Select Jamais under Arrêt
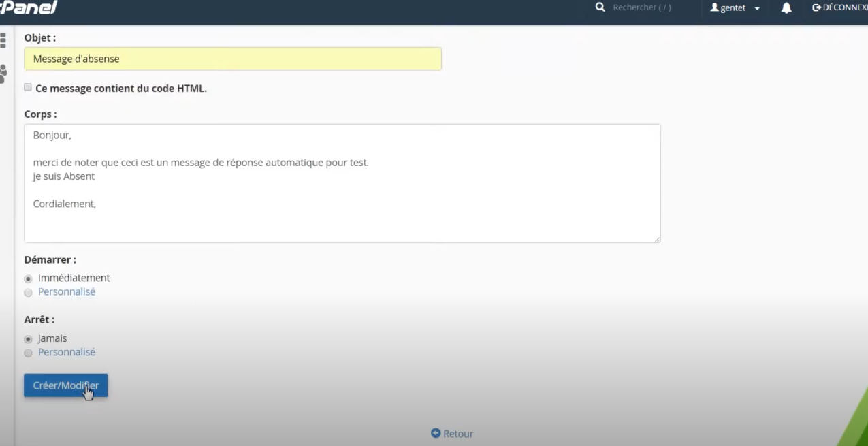Screen dimensions: 868x446 (x=28, y=339)
